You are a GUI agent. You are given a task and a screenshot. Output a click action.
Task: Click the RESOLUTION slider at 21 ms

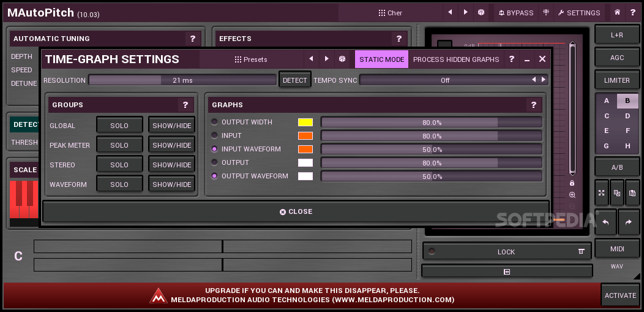(182, 80)
